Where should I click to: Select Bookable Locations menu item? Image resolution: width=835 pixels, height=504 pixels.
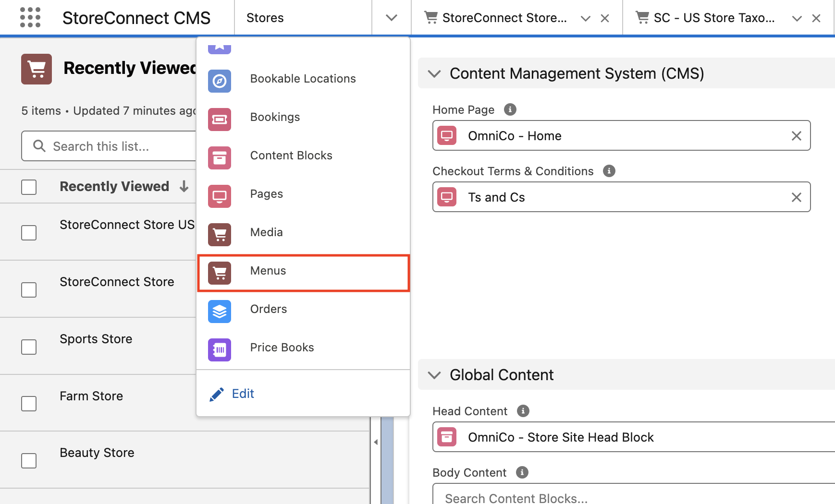click(x=304, y=81)
